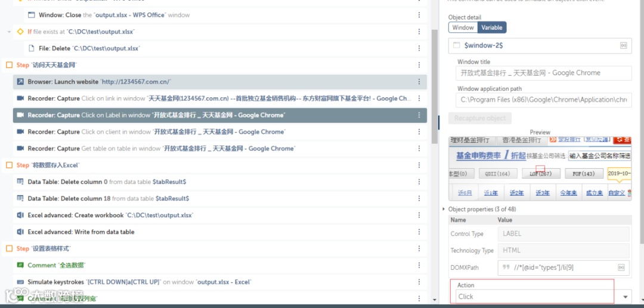This screenshot has width=644, height=308.
Task: Click the Control Type value LABEL
Action: pos(563,233)
